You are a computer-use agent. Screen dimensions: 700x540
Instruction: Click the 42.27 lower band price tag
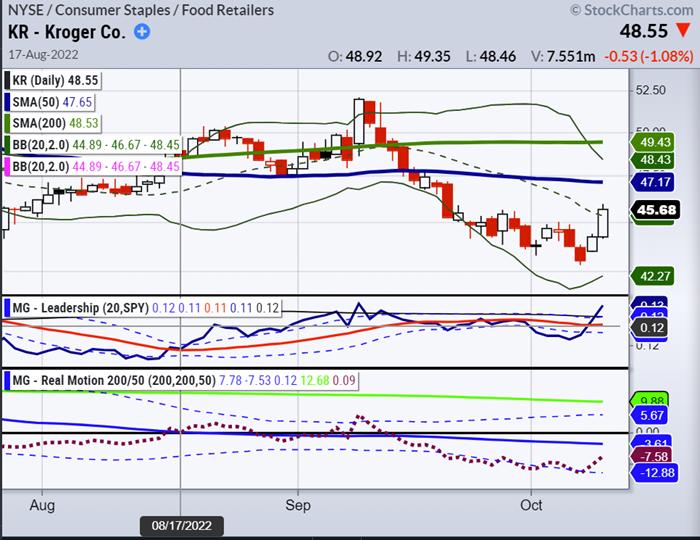(655, 277)
